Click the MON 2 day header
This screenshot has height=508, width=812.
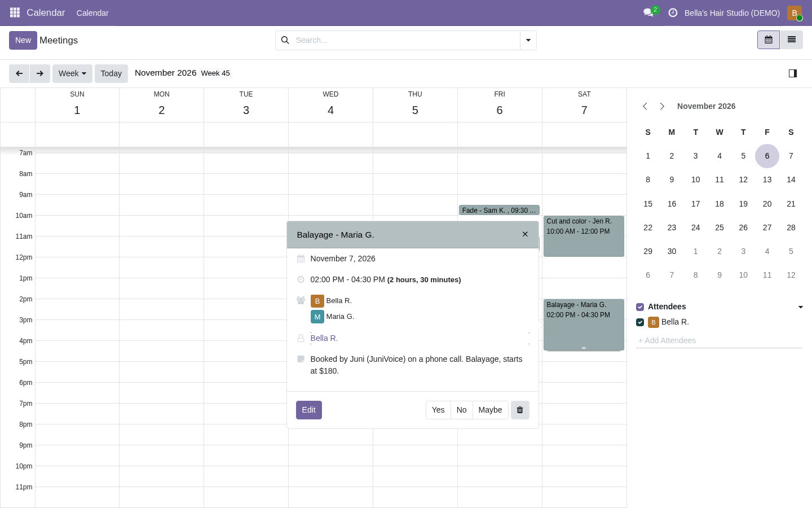click(162, 104)
